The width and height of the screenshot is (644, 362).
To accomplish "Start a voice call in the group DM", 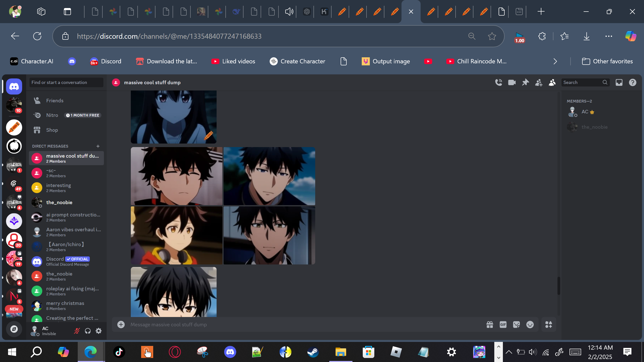I will (499, 82).
